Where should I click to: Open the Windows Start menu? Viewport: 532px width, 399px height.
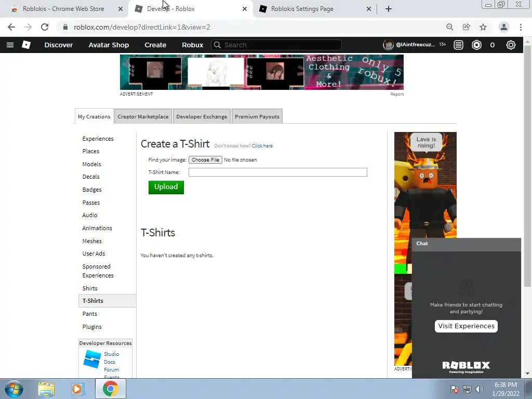point(14,389)
